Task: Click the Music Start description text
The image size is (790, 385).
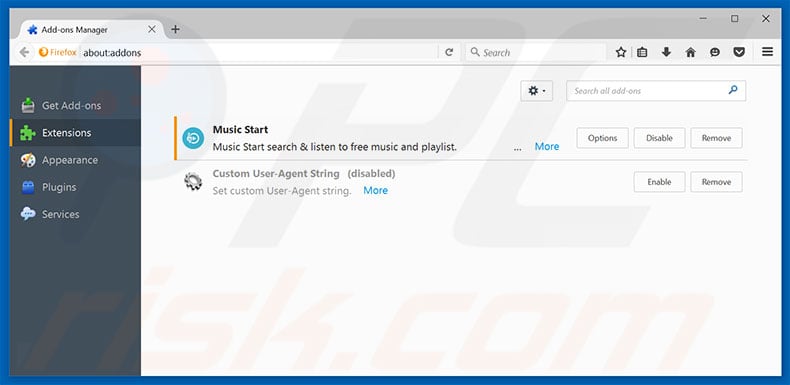Action: coord(335,147)
